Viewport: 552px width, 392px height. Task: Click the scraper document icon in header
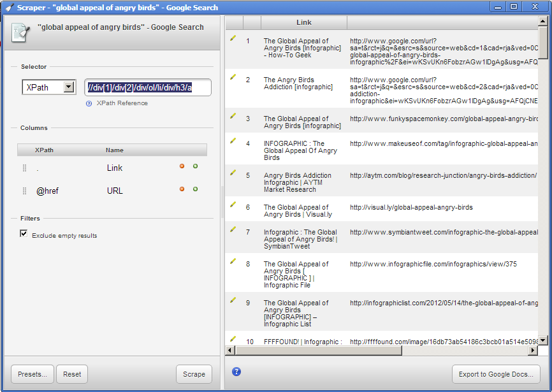pos(20,33)
